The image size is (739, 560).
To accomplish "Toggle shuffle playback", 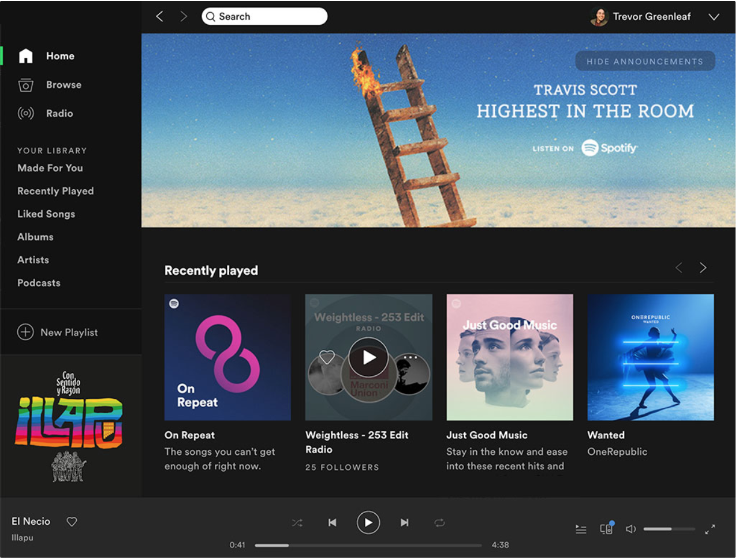I will pyautogui.click(x=297, y=523).
